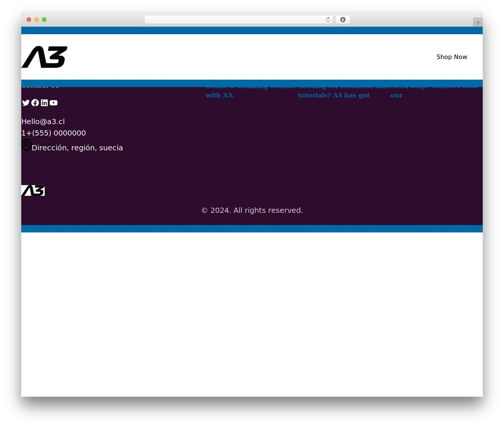Click the "with A3." text

coord(220,95)
